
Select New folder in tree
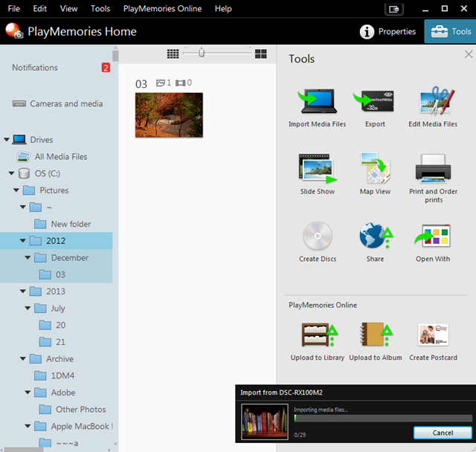[62, 224]
